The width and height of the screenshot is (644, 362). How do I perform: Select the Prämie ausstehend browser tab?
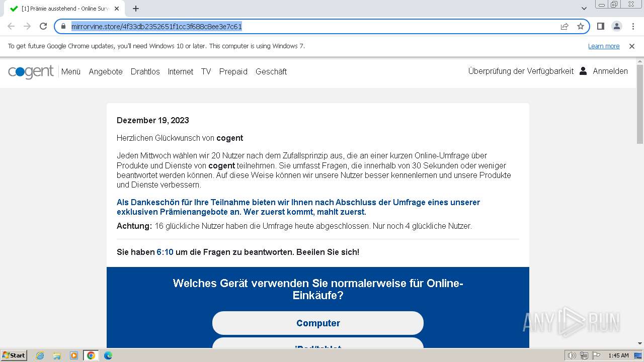coord(64,9)
